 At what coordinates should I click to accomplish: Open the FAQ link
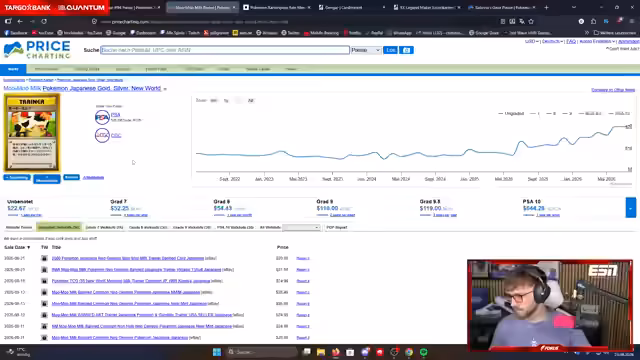coord(571,41)
